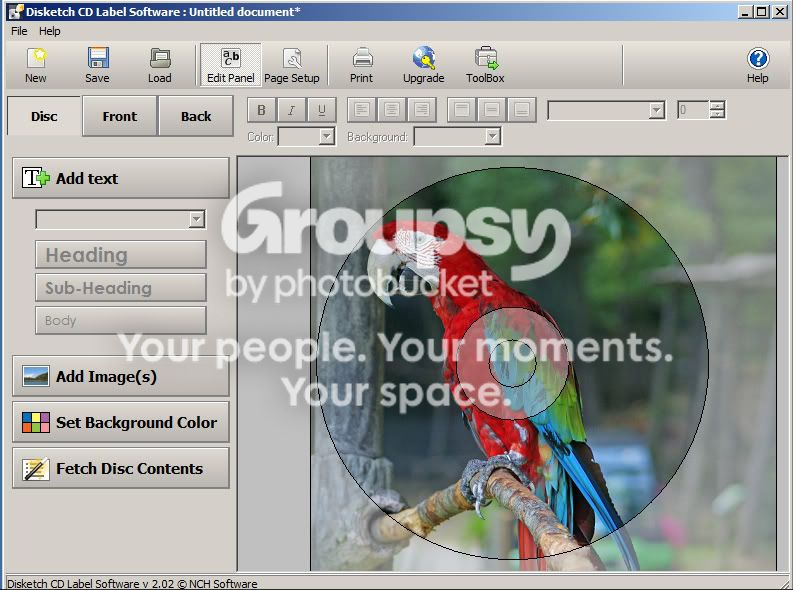
Task: Click the Add Image(s) button
Action: click(121, 376)
